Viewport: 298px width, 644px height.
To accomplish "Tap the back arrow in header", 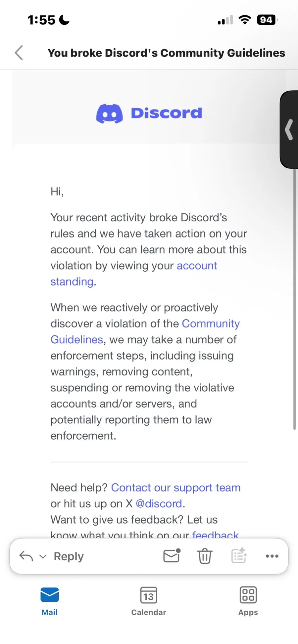I will pos(19,53).
